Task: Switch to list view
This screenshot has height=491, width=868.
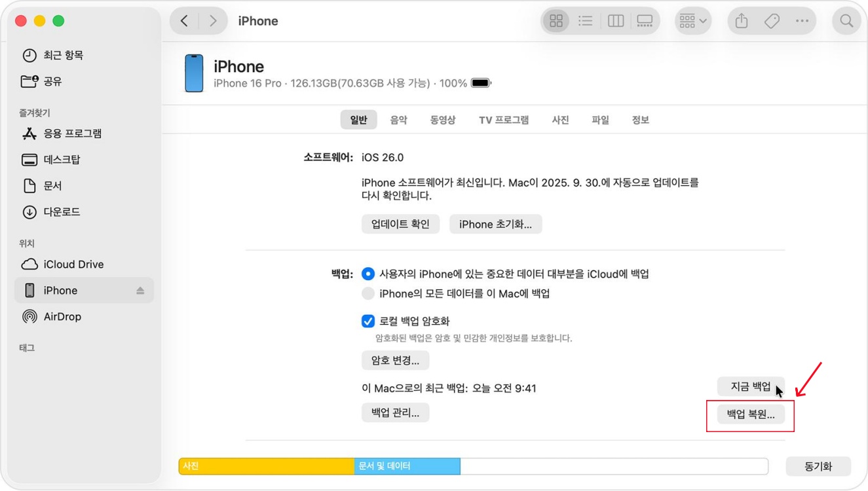Action: pos(586,21)
